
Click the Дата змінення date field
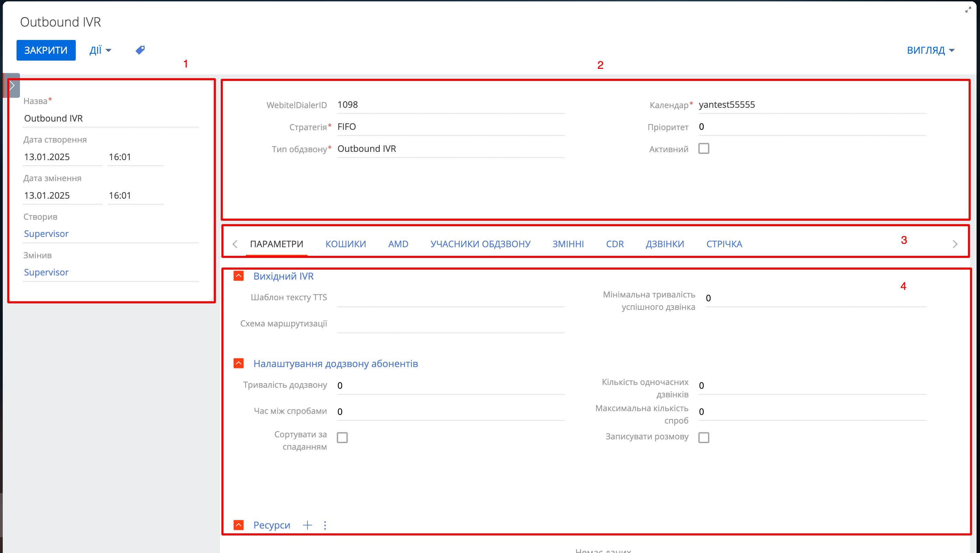tap(62, 196)
